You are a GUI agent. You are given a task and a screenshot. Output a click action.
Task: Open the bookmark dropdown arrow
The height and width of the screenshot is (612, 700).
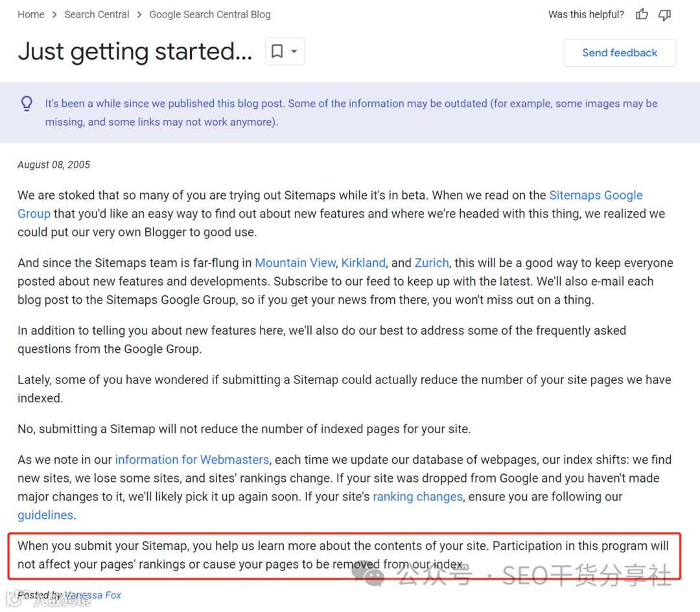[294, 51]
